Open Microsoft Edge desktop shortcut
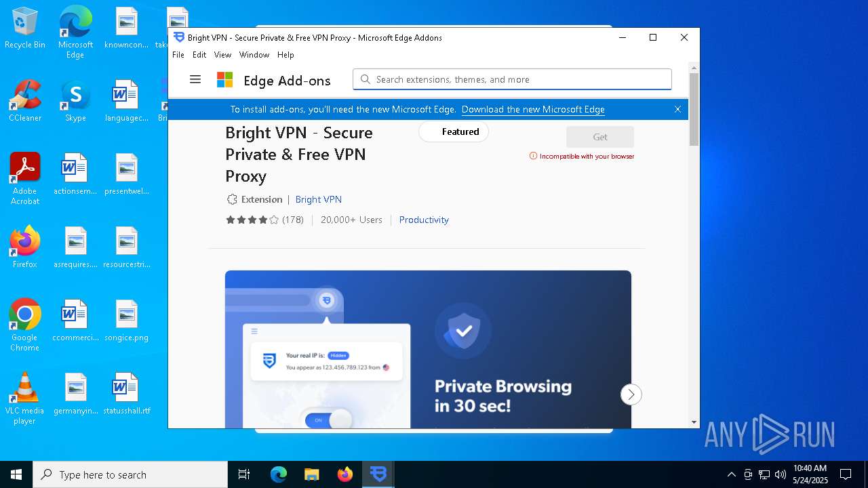This screenshot has width=868, height=488. tap(75, 33)
